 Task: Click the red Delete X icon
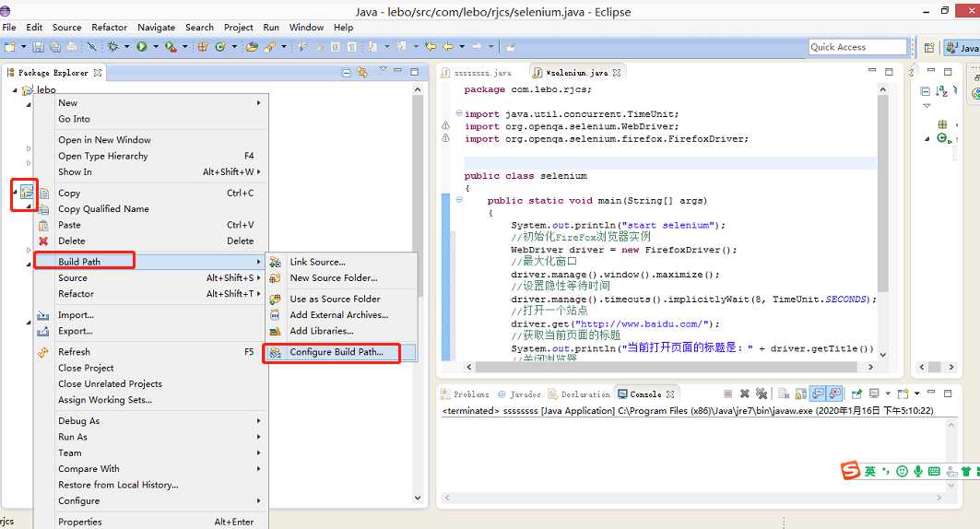(x=42, y=241)
